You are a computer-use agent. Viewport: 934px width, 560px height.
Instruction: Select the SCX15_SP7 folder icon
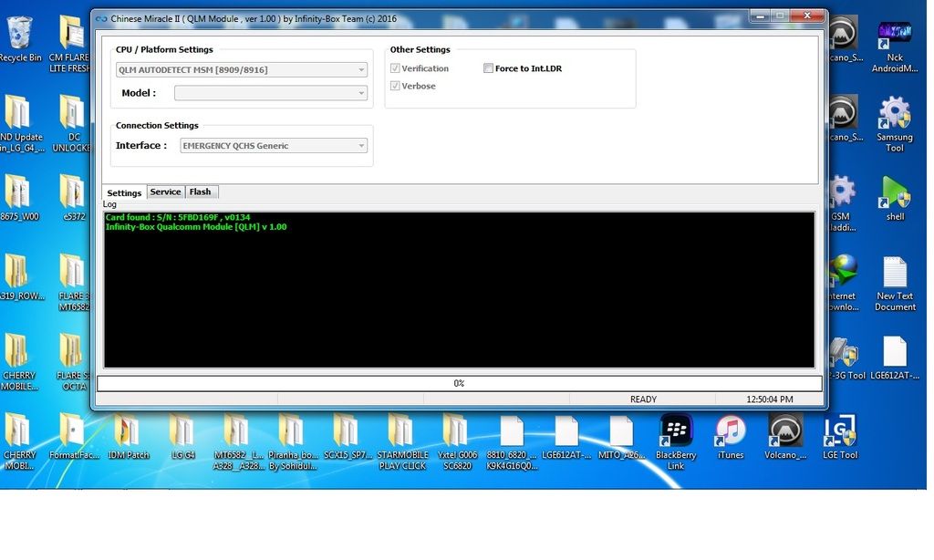[x=348, y=436]
